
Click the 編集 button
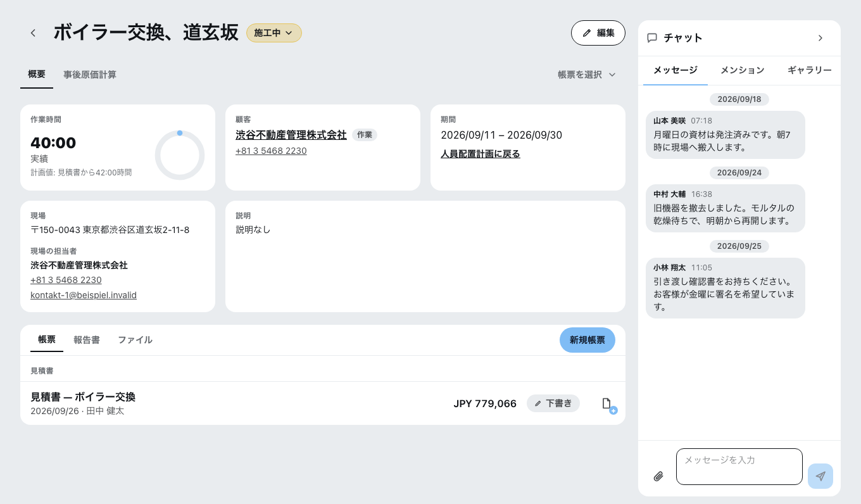[x=598, y=33]
